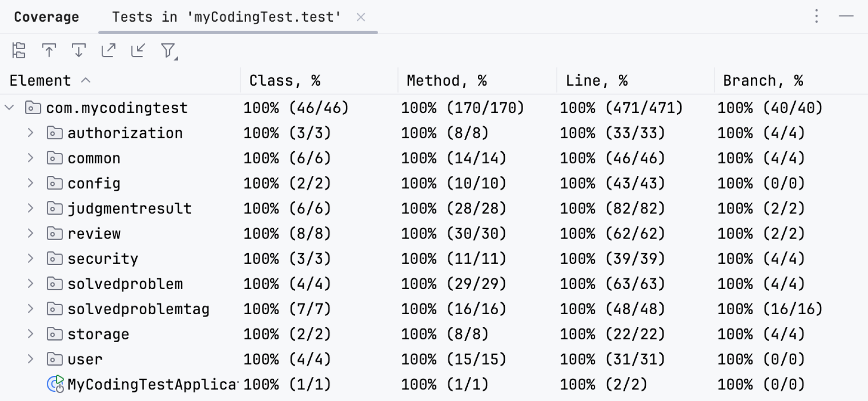Select the Tests in 'myCodingTest.test' tab
This screenshot has width=868, height=401.
[226, 17]
